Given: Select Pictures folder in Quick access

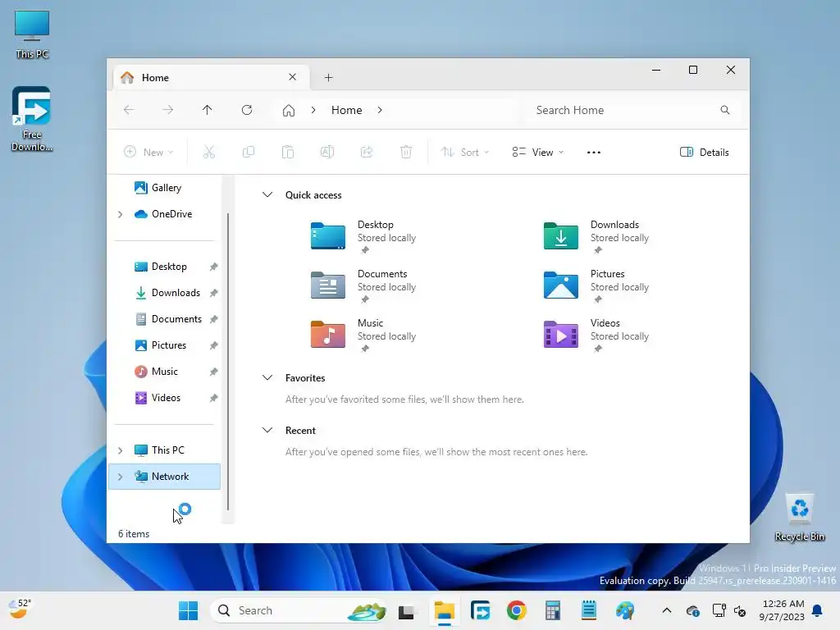Looking at the screenshot, I should 596,285.
